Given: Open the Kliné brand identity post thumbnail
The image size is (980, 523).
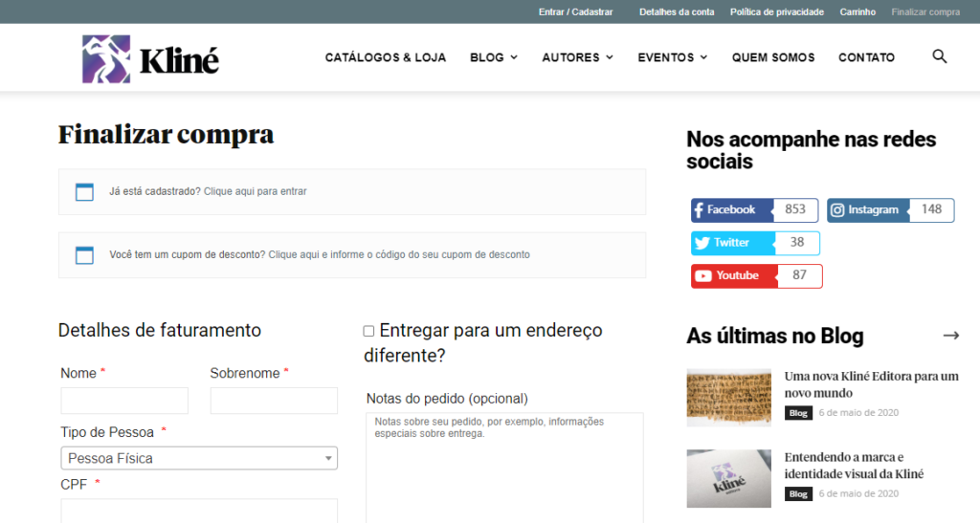Looking at the screenshot, I should point(728,478).
